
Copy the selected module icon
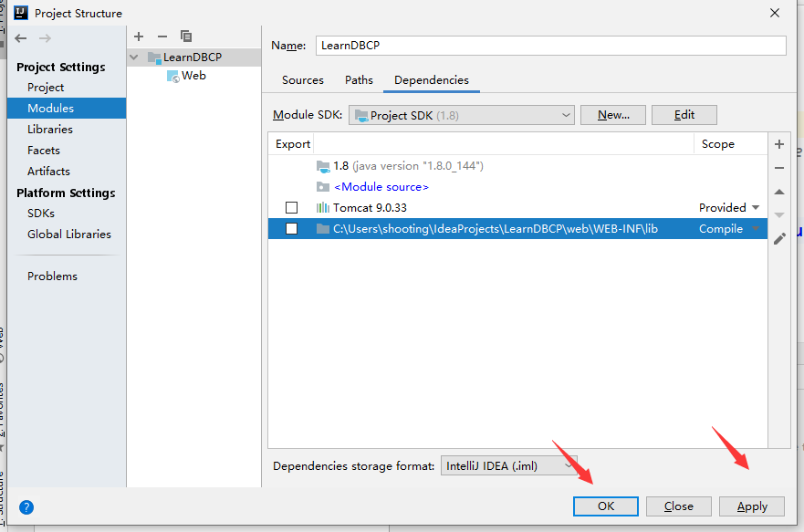(x=186, y=37)
